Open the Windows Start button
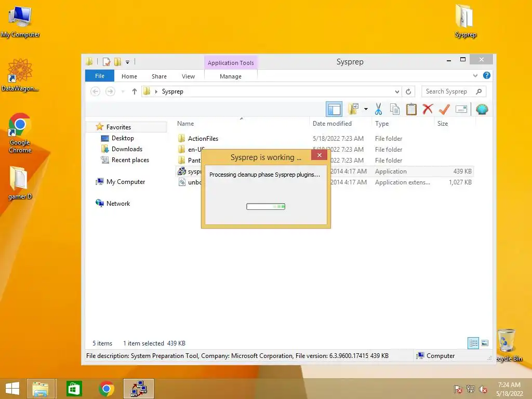The height and width of the screenshot is (399, 532). click(12, 389)
